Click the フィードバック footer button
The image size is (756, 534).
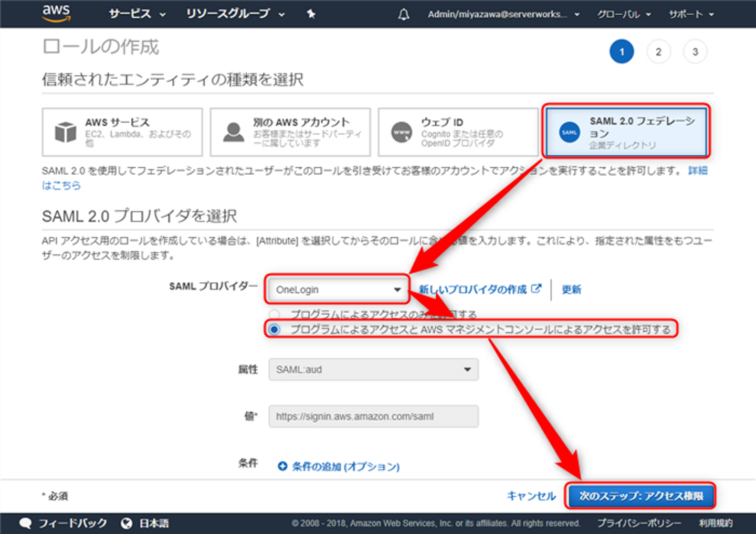[x=63, y=523]
